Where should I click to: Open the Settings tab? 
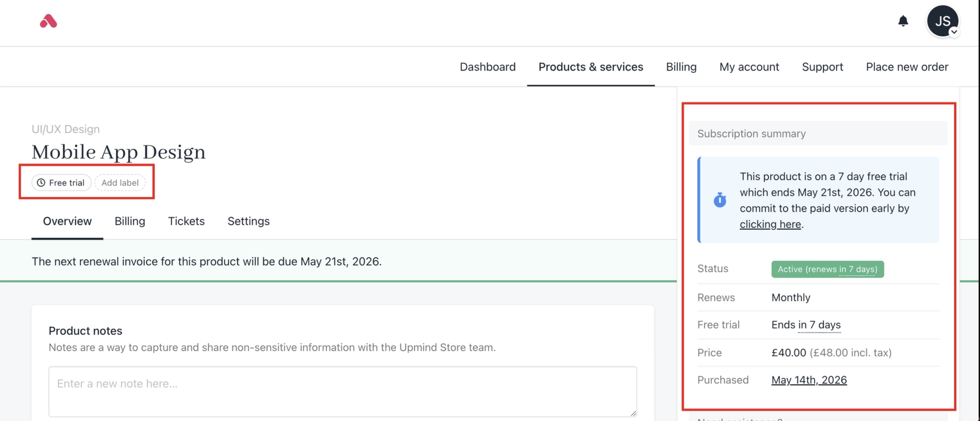[248, 221]
